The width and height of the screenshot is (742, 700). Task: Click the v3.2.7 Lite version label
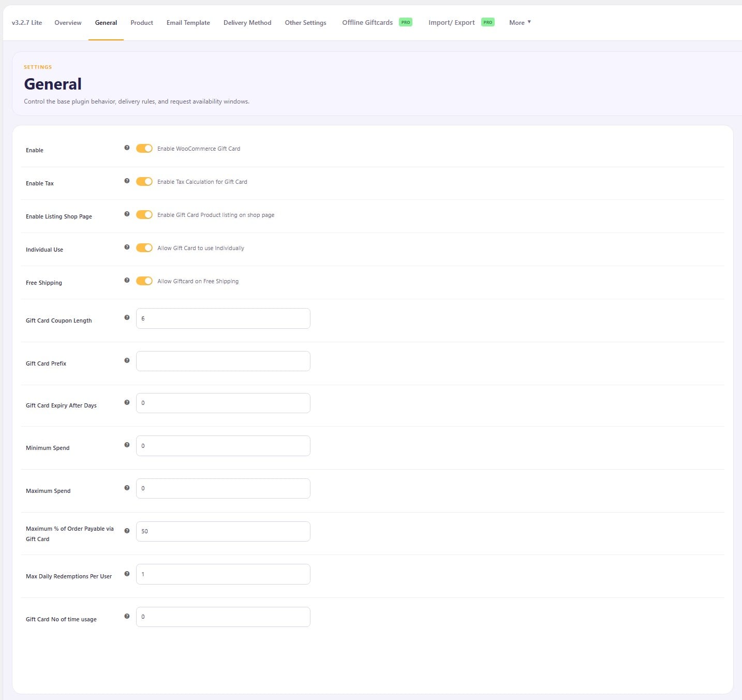pos(27,23)
